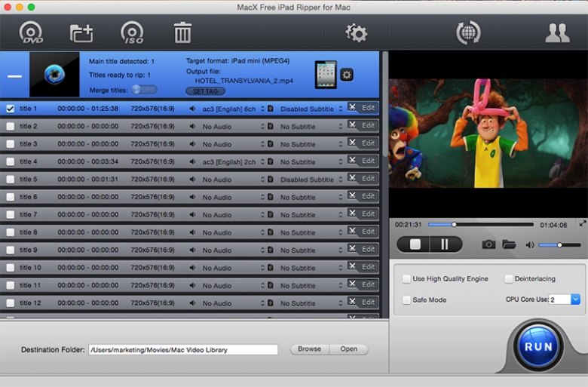Expand title 5 Disabled Subtitle dropdown
This screenshot has width=588, height=387.
(x=339, y=180)
